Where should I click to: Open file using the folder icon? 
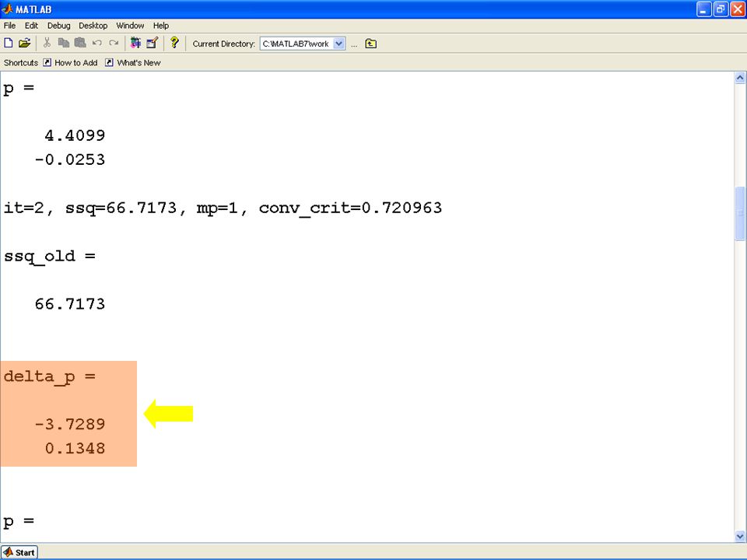coord(24,44)
